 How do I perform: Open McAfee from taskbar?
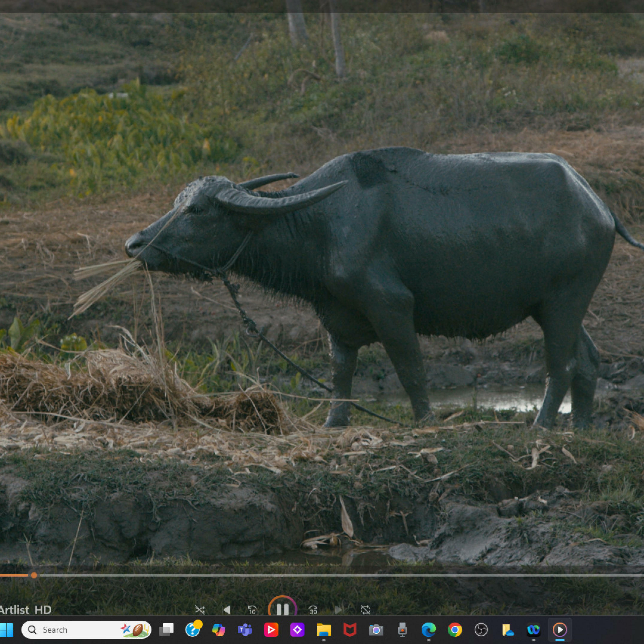(350, 630)
